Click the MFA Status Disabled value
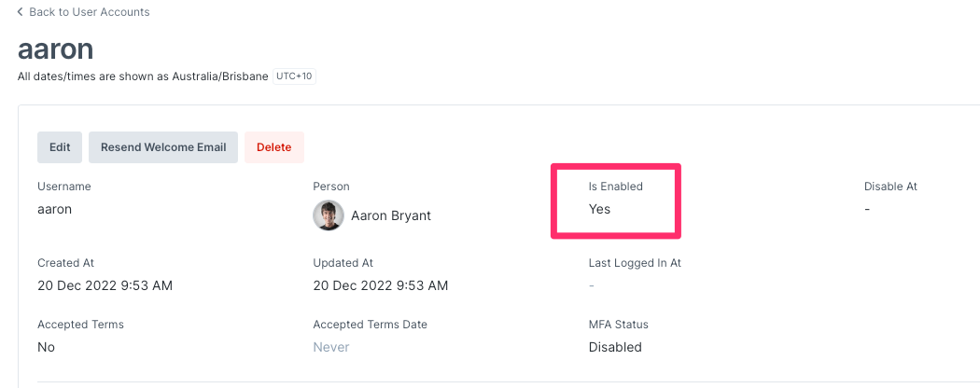 pos(615,347)
